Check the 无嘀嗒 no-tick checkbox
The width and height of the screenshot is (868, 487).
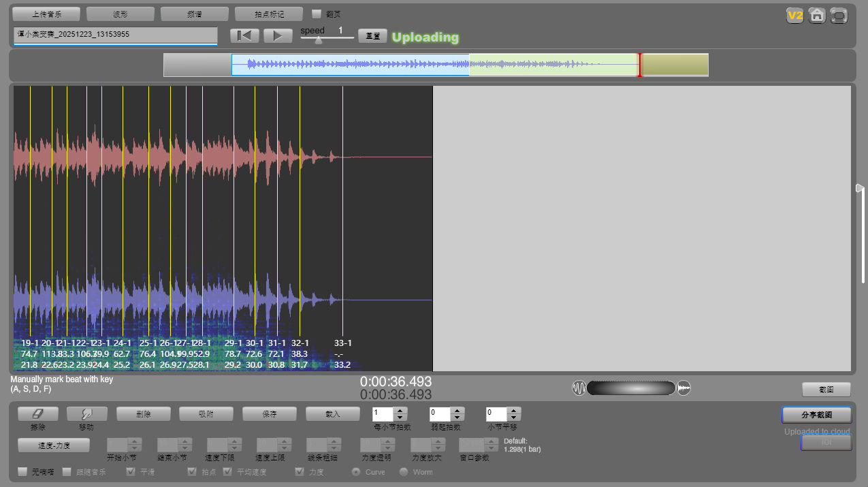coord(23,471)
